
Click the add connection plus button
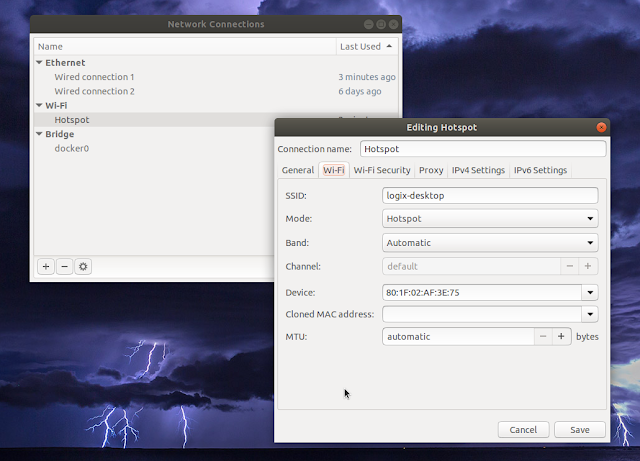pos(46,266)
